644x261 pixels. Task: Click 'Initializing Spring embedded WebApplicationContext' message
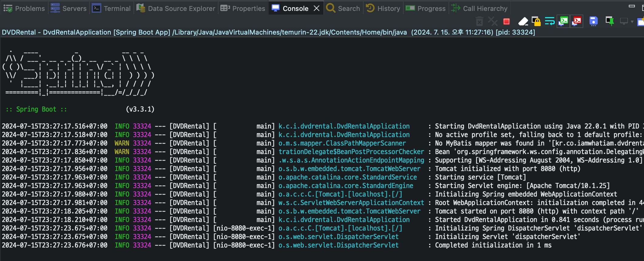(526, 194)
